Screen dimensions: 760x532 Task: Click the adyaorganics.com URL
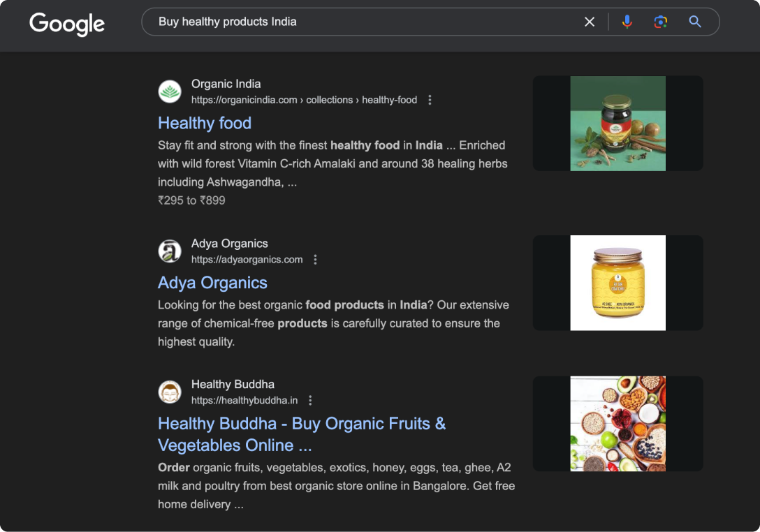pyautogui.click(x=247, y=260)
